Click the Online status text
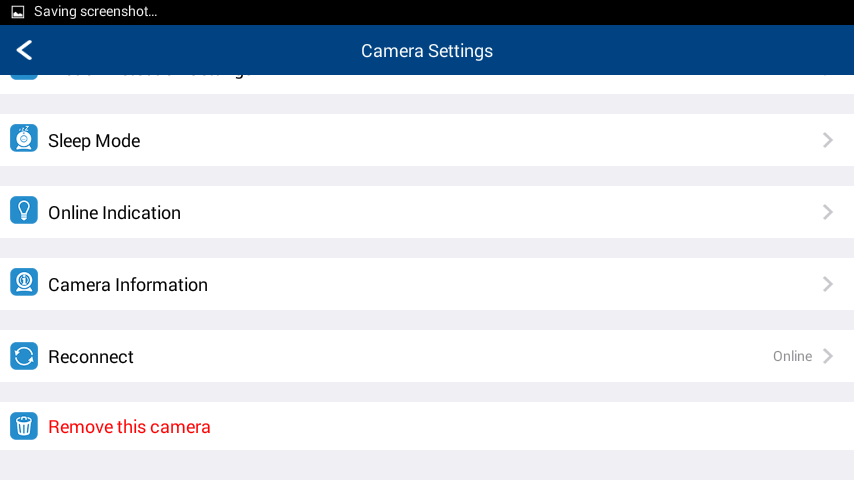The height and width of the screenshot is (480, 854). tap(792, 356)
